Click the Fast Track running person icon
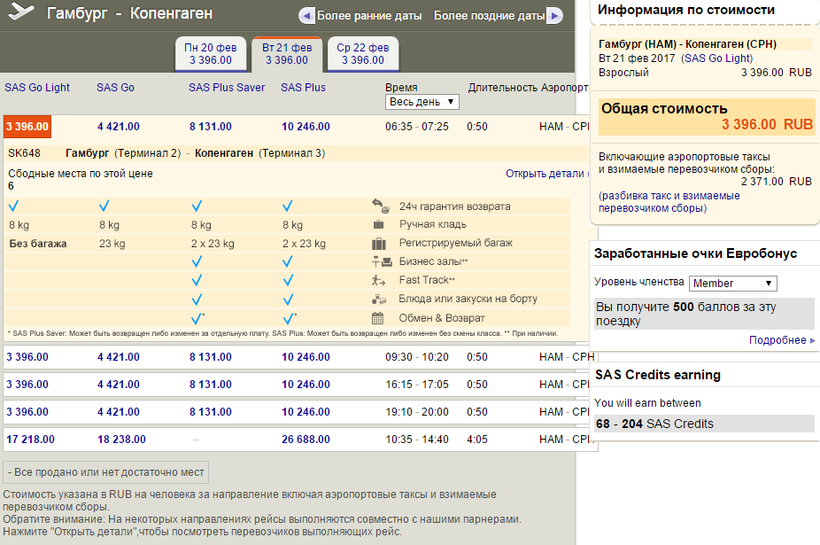 (x=379, y=280)
